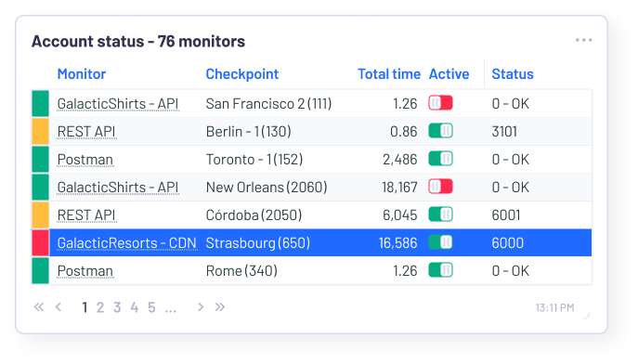Open GalacticShirts - API link in San Francisco row
This screenshot has width=638, height=364.
click(x=118, y=104)
